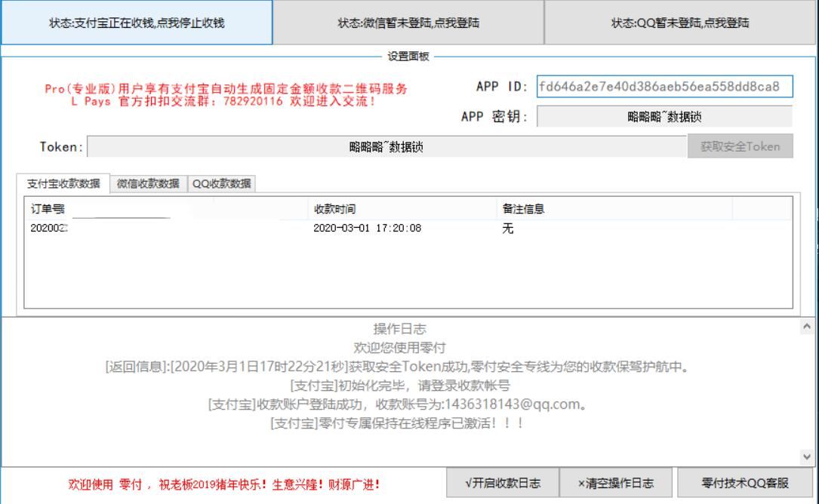Click the operation log scroll-down arrow

point(806,456)
